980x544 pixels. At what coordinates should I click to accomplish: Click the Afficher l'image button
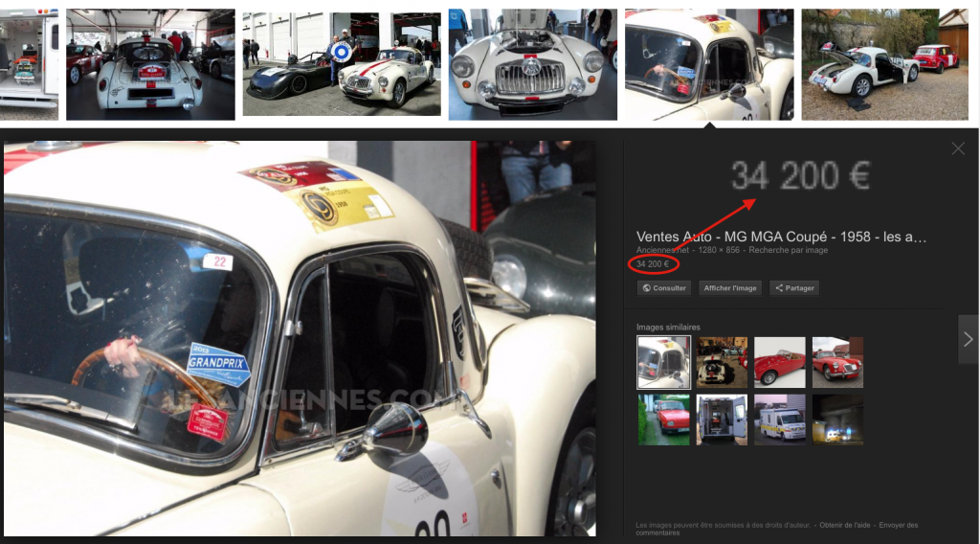730,288
